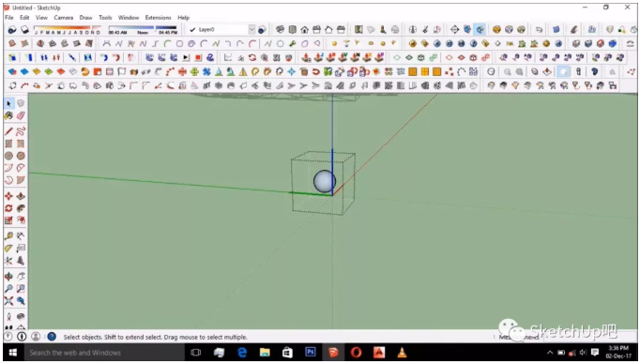This screenshot has height=364, width=640.
Task: Click the Zoom Extents tool
Action: (x=8, y=301)
